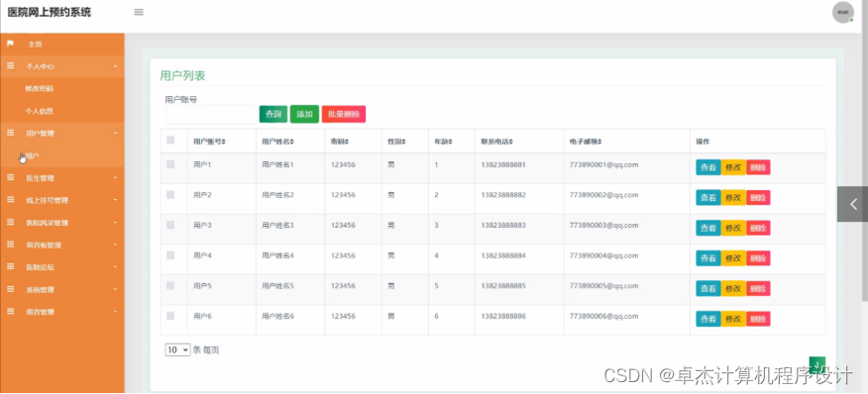Click the flag icon beside 主页
Image resolution: width=868 pixels, height=394 pixels.
[x=10, y=44]
